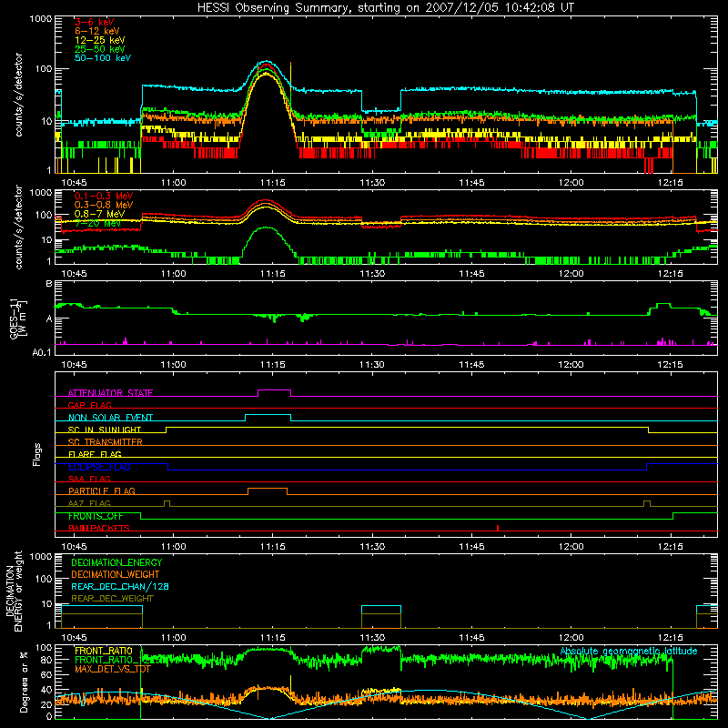Click the DECIMATION_WEIGHT legend label
This screenshot has height=728, width=728.
(116, 574)
